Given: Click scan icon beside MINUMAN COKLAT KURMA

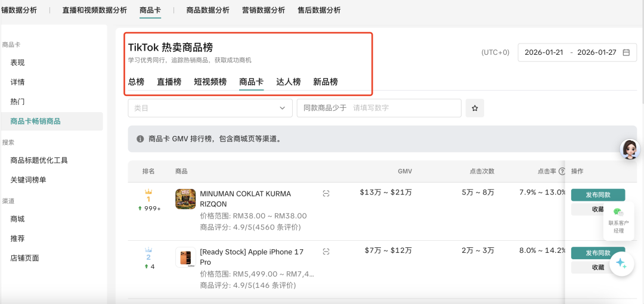Looking at the screenshot, I should [x=326, y=194].
